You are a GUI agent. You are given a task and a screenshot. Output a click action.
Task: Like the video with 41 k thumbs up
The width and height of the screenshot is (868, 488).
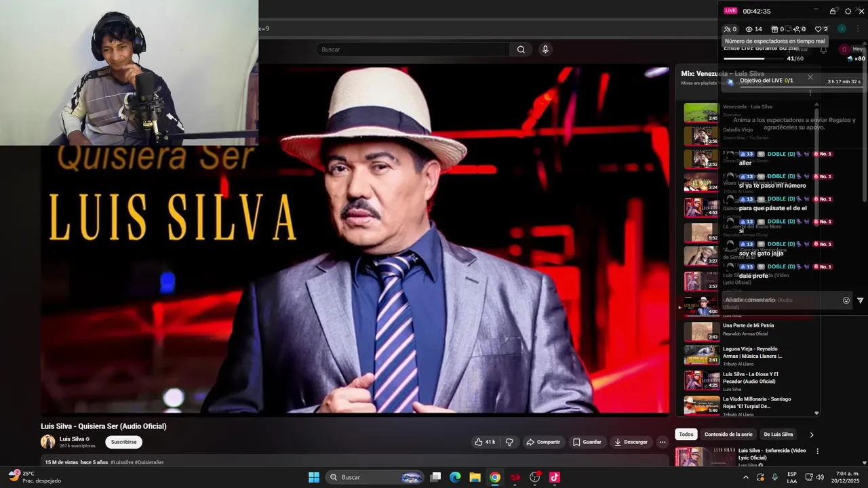click(x=485, y=442)
